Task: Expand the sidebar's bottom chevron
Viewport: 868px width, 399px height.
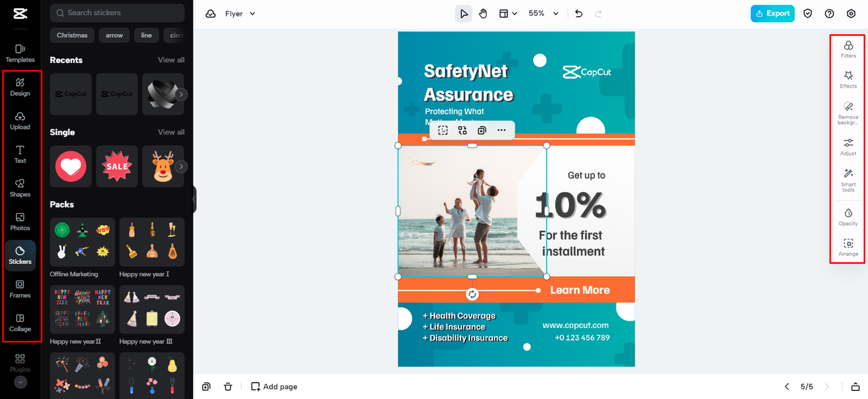Action: [x=20, y=382]
